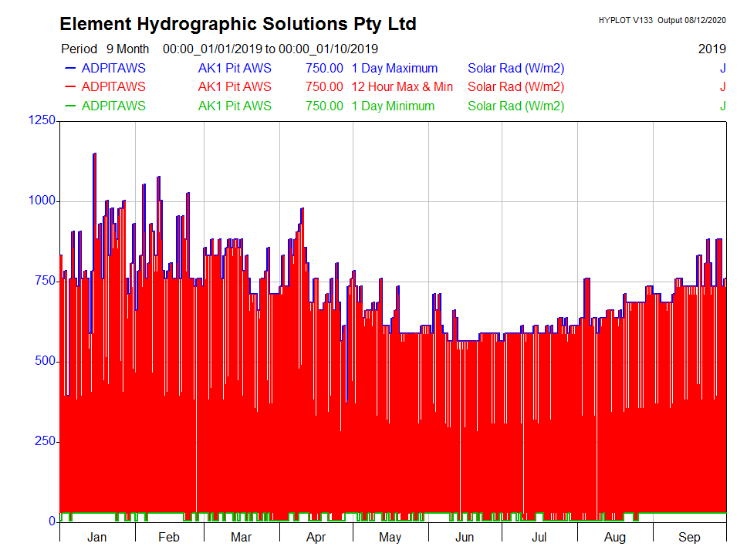Image resolution: width=747 pixels, height=560 pixels.
Task: Click the HYPLOT V133 output text
Action: point(662,20)
